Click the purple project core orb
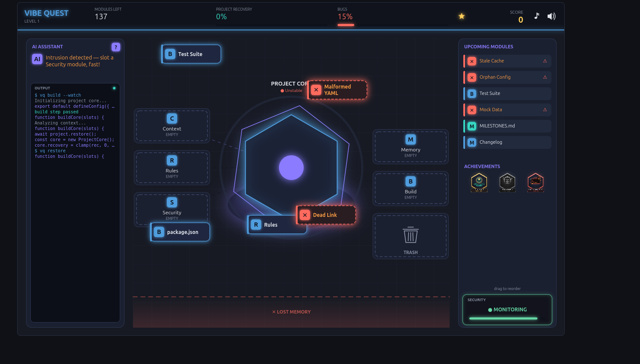This screenshot has height=364, width=640. click(x=291, y=168)
